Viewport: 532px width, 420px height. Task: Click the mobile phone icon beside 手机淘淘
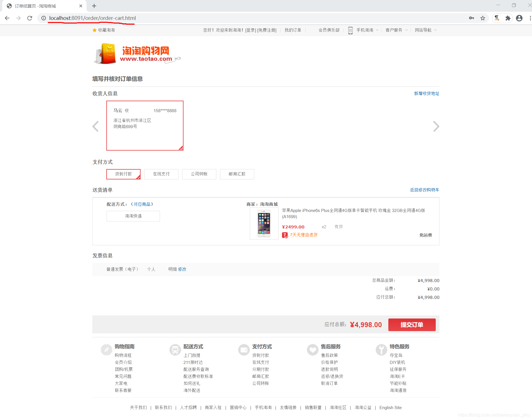(350, 30)
